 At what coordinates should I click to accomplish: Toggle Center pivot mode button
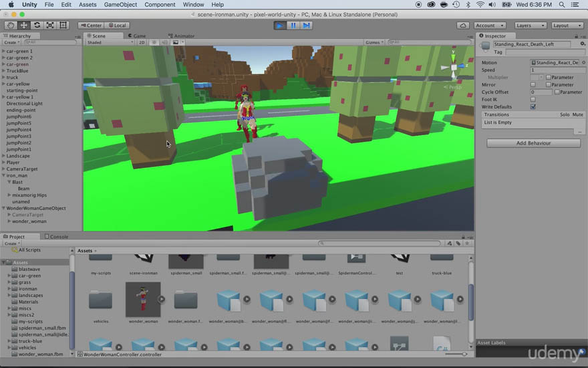(91, 25)
